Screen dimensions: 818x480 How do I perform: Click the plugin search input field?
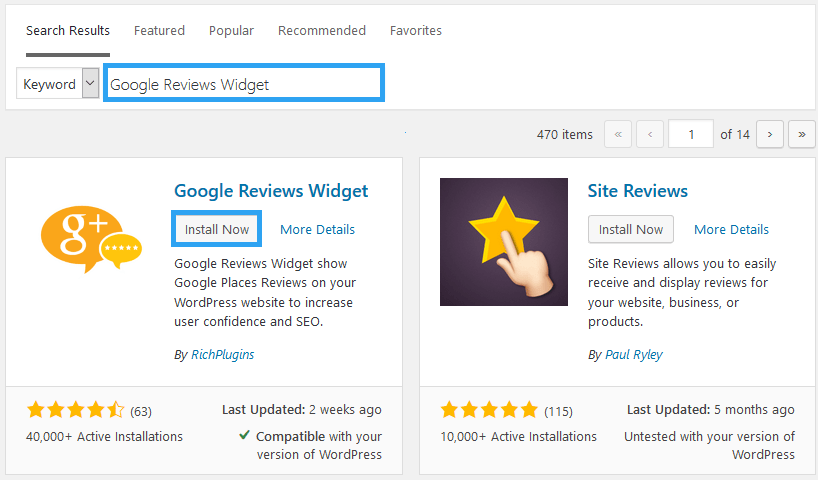244,83
